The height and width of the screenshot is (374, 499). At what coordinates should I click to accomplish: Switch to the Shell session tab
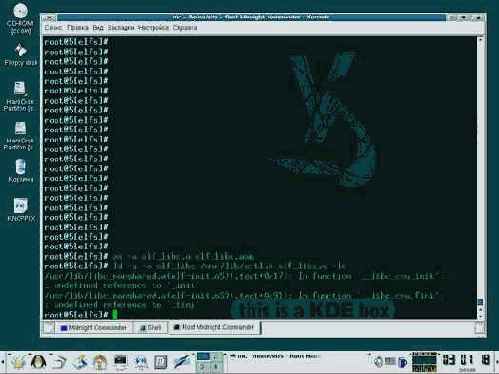point(150,328)
